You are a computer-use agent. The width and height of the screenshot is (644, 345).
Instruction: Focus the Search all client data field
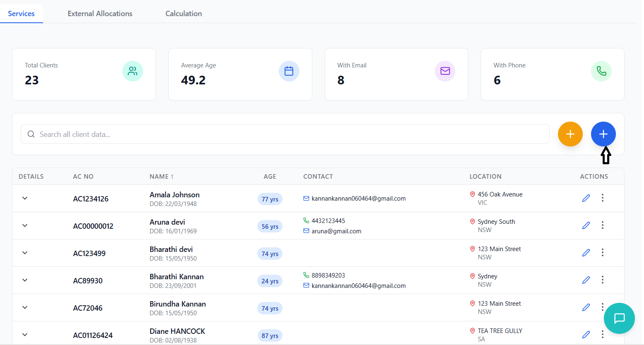pos(285,134)
